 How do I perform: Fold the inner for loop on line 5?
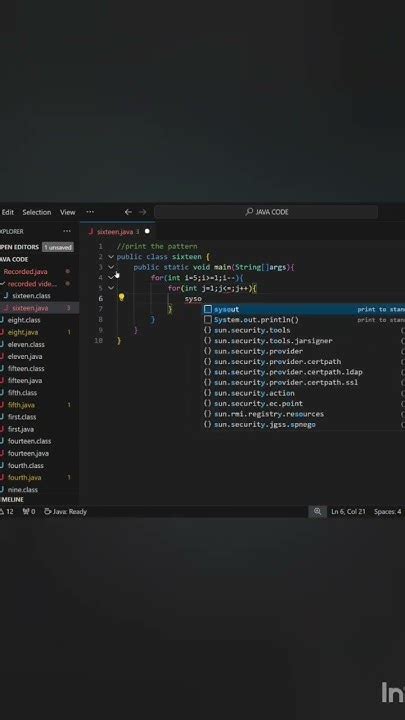click(x=111, y=288)
